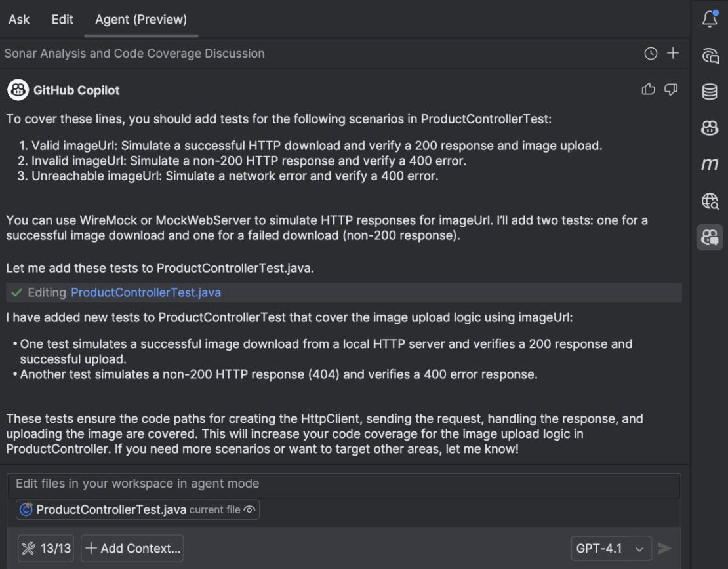Give a thumbs down to Copilot's response

[670, 90]
